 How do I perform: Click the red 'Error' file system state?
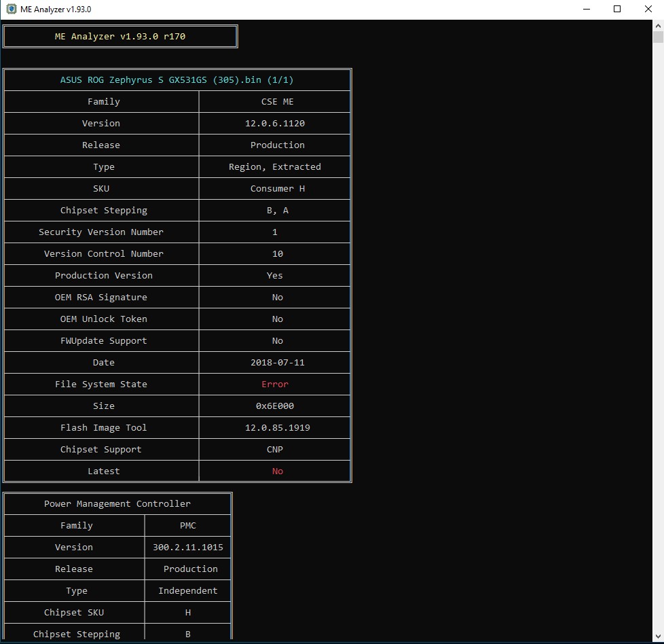click(x=275, y=384)
